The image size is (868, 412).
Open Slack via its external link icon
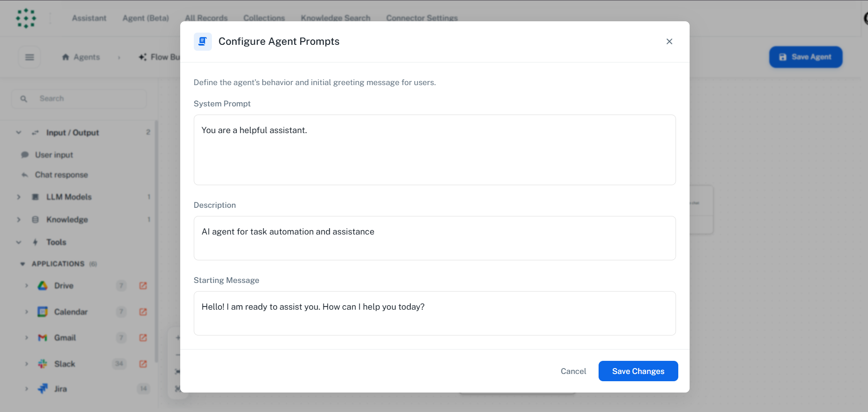pyautogui.click(x=143, y=364)
